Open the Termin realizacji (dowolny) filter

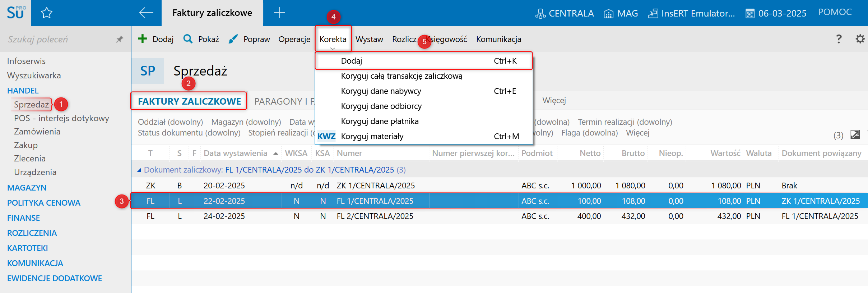click(x=625, y=122)
